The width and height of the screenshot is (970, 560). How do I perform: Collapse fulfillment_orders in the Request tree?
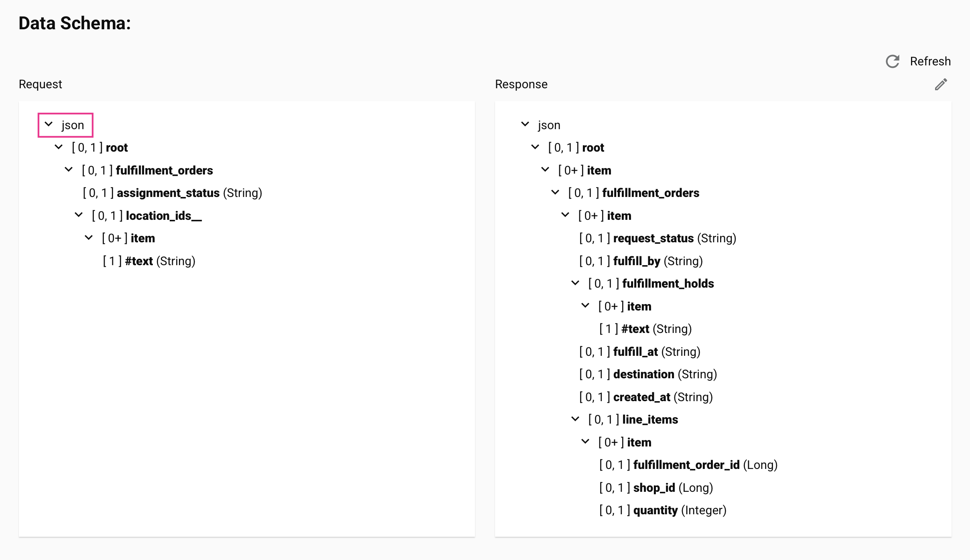[68, 170]
